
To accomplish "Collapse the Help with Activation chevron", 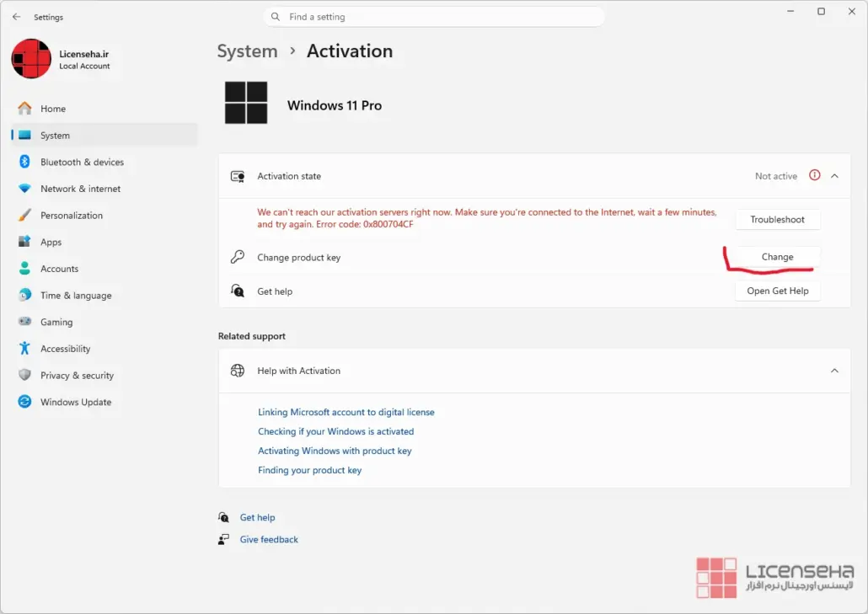I will pos(834,371).
